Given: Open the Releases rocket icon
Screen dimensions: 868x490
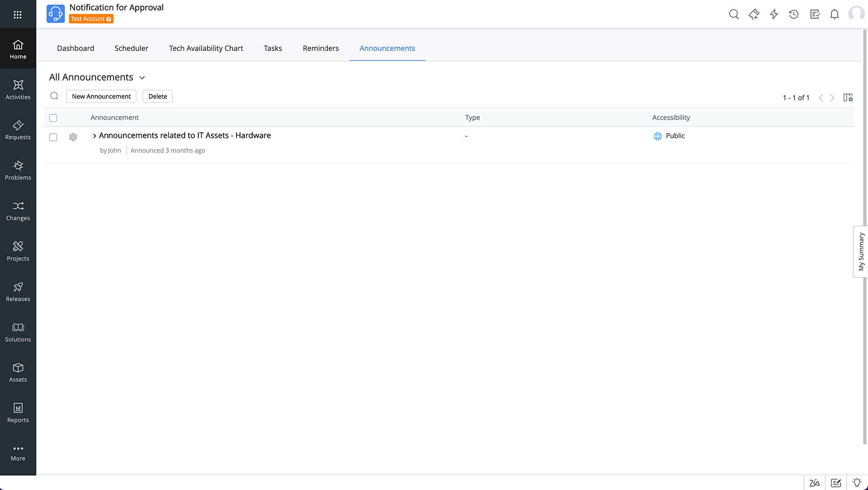Looking at the screenshot, I should tap(18, 287).
